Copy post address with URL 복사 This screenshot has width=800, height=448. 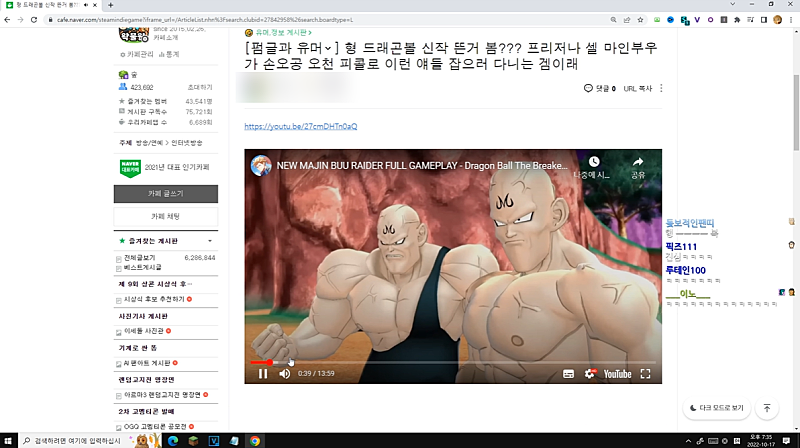coord(637,88)
